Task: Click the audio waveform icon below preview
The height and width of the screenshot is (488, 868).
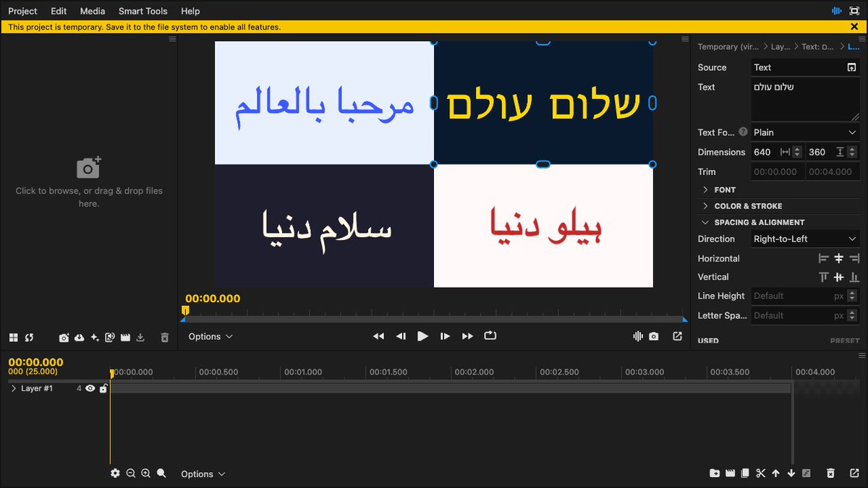Action: point(638,336)
